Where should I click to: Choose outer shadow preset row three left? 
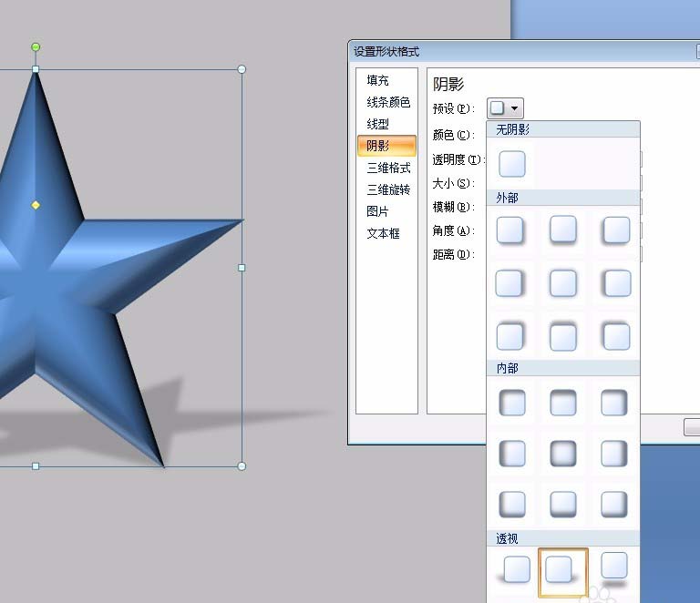coord(510,336)
